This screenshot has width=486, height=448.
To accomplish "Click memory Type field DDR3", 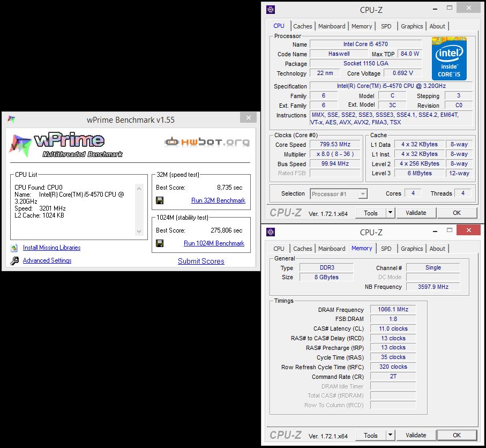I will coord(327,267).
